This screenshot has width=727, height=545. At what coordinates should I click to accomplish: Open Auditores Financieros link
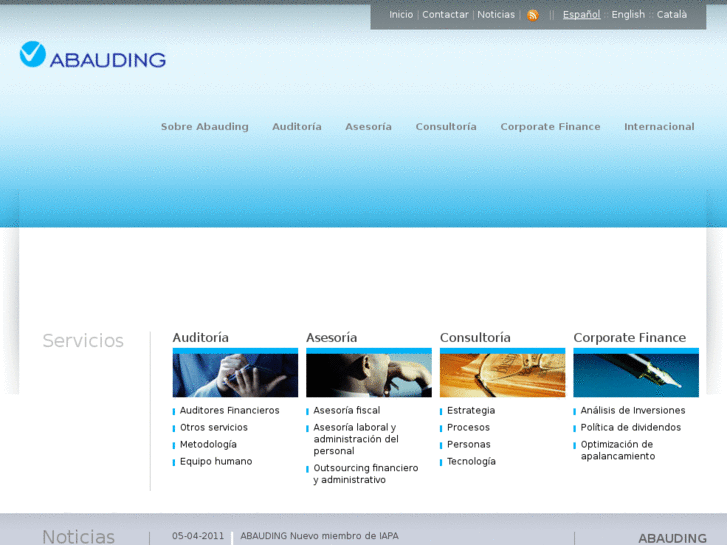pos(230,410)
